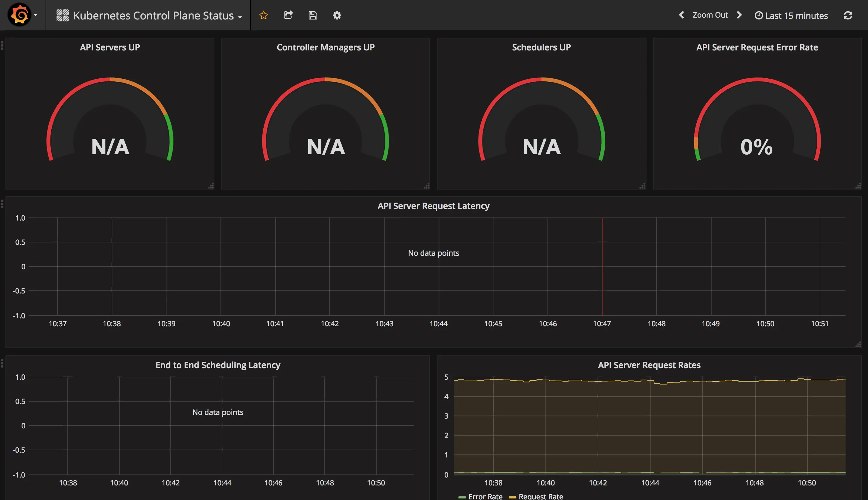Grab resize handle of API Servers UP panel
The image size is (868, 500).
point(211,186)
